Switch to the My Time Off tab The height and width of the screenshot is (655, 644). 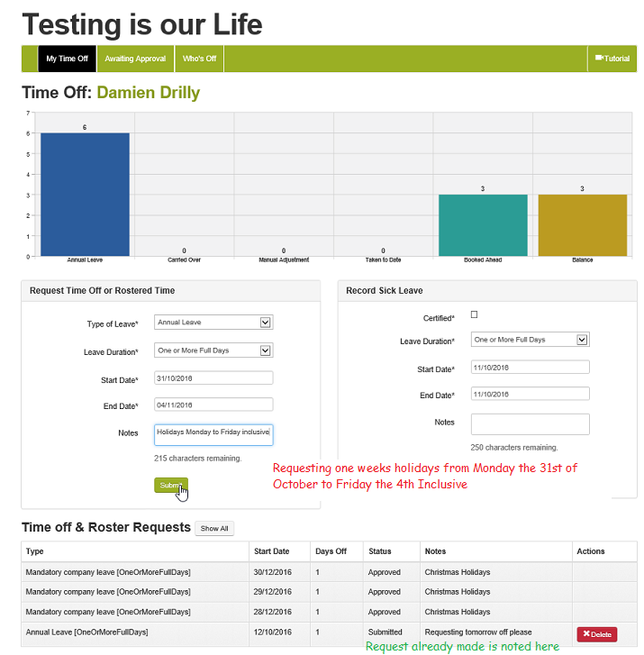click(x=68, y=59)
